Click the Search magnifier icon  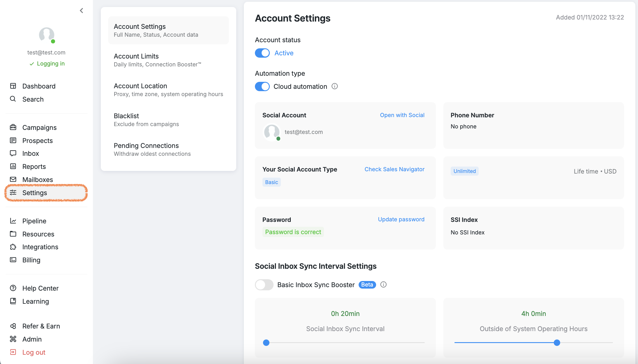pos(13,99)
